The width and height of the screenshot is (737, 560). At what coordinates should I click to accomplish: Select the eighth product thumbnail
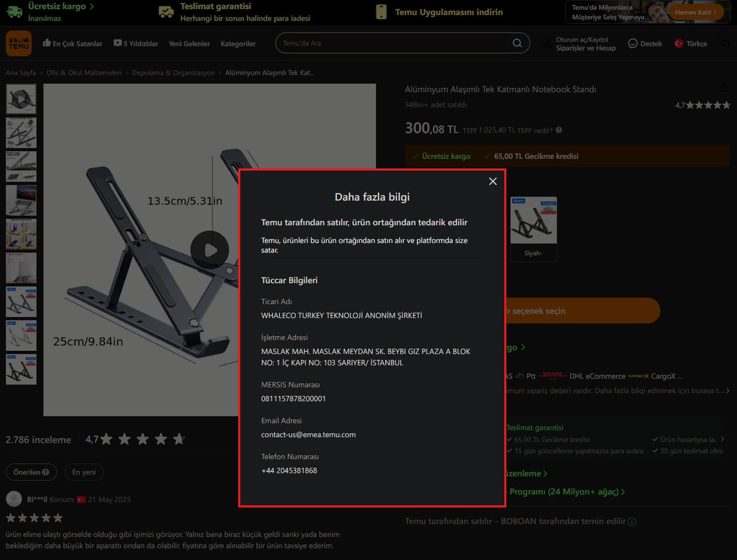(x=21, y=335)
